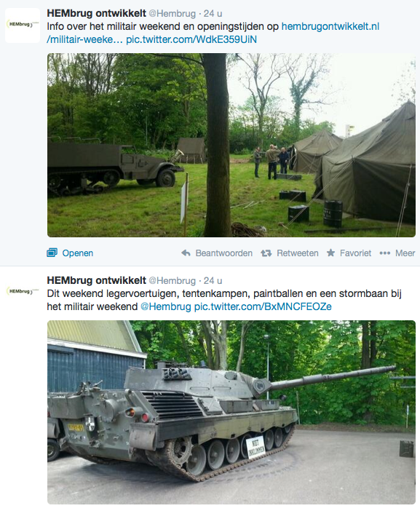Click the three-dots Meer icon

[x=385, y=253]
